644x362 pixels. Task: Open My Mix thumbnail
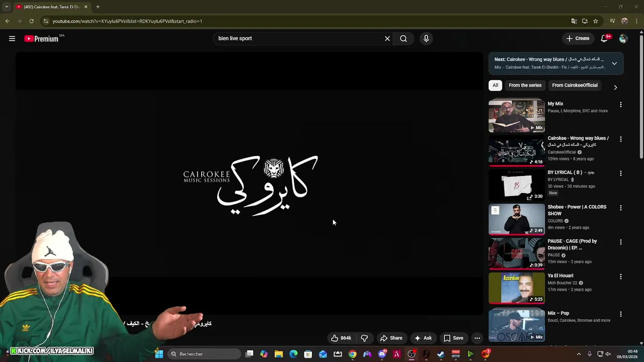click(x=516, y=116)
